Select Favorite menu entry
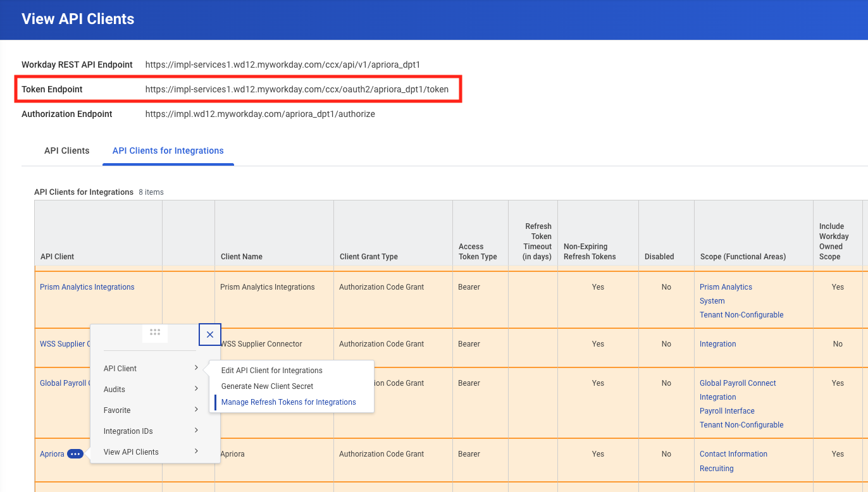 tap(117, 410)
